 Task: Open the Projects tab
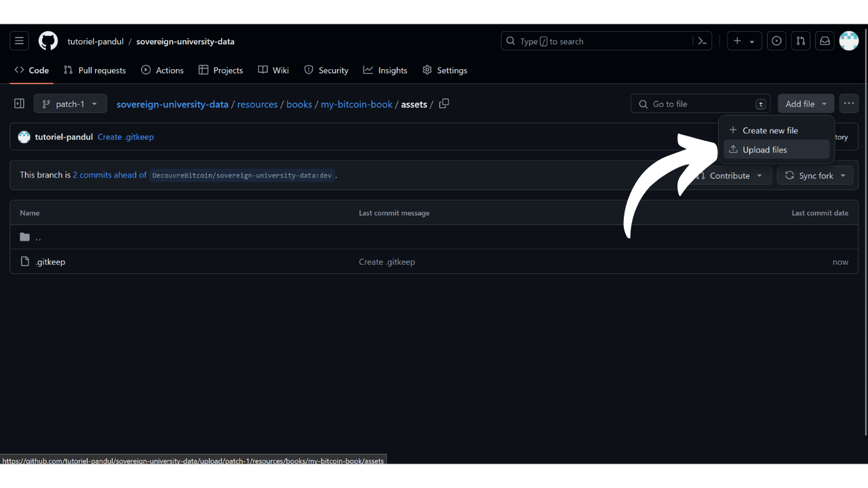220,70
